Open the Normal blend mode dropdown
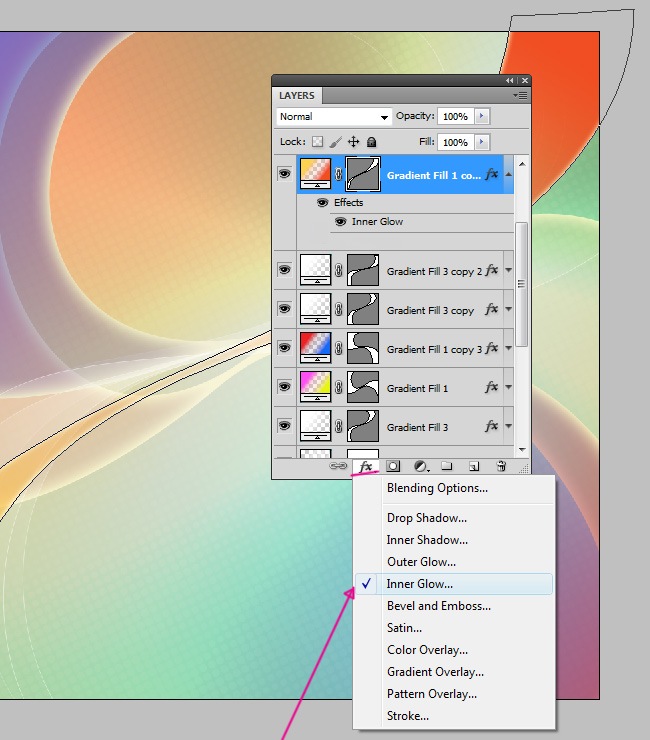The height and width of the screenshot is (740, 650). [334, 117]
